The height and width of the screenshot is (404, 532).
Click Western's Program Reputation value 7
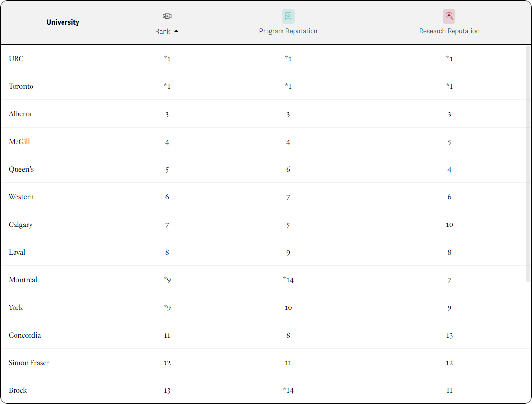click(288, 197)
